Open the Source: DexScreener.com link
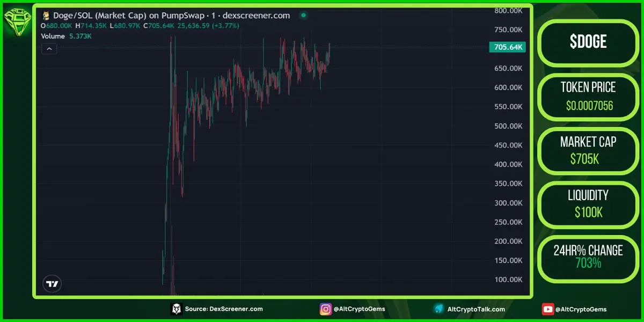Image resolution: width=644 pixels, height=322 pixels. click(224, 309)
